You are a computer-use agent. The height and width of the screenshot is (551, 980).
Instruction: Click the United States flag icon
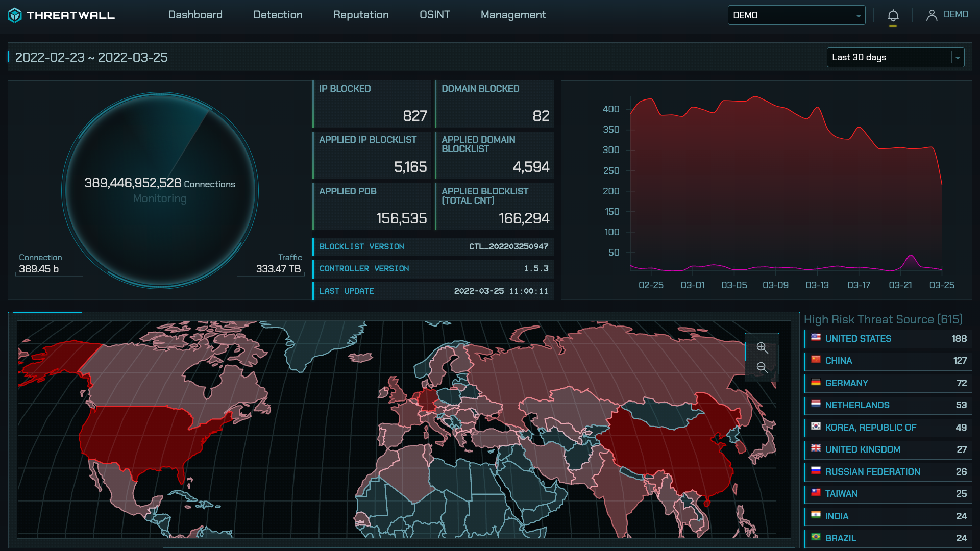(816, 338)
